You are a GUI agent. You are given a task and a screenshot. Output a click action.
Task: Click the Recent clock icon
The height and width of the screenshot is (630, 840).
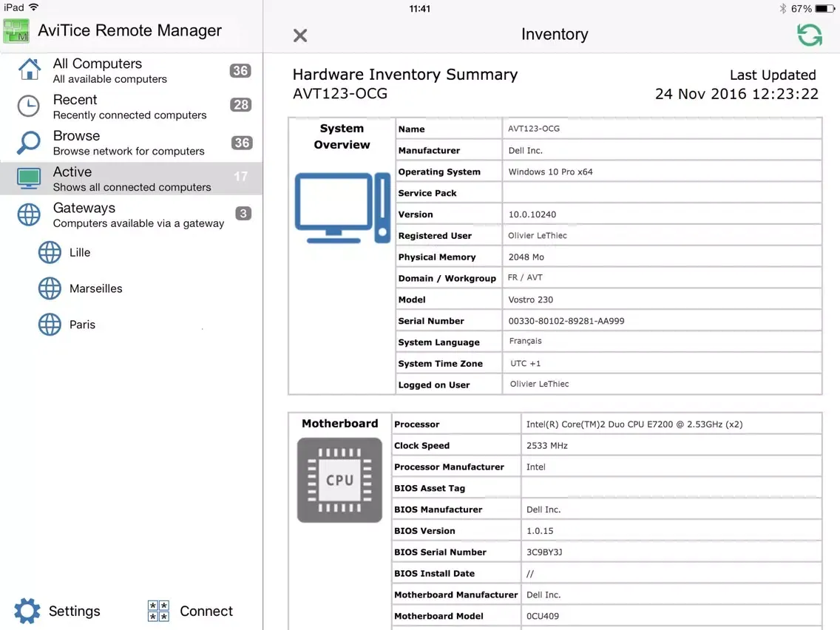[x=28, y=106]
